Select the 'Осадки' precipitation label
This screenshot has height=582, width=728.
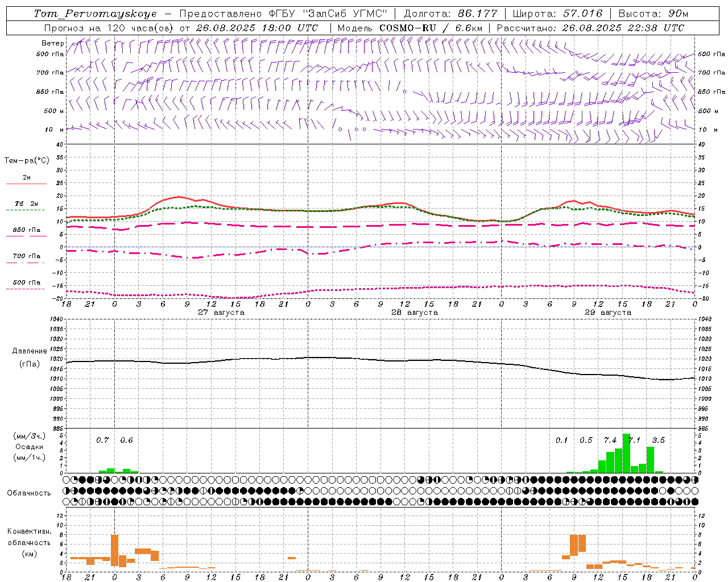(x=30, y=447)
